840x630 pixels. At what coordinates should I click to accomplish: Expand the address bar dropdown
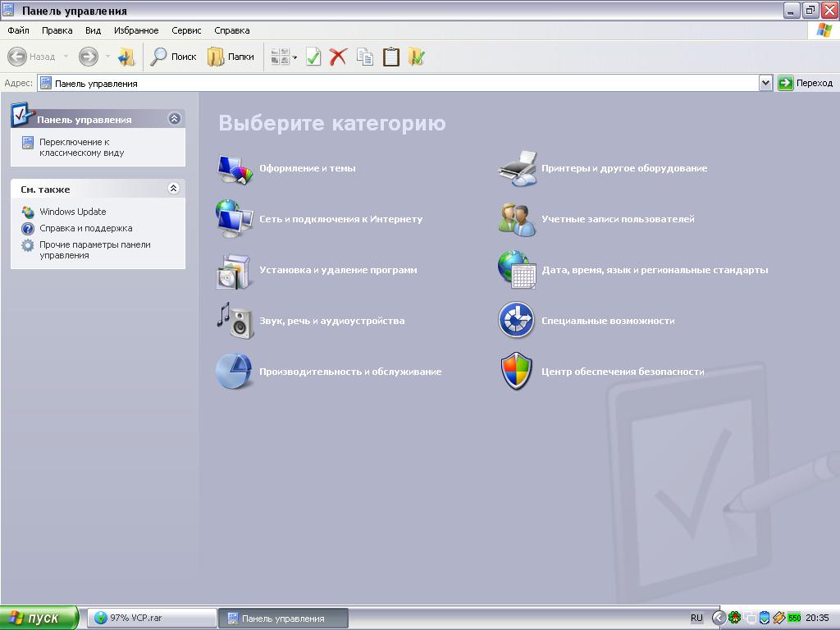coord(765,83)
